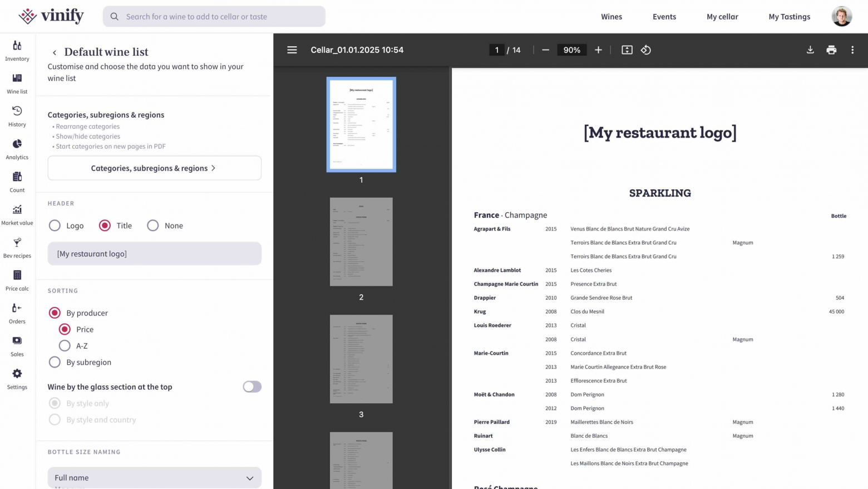
Task: Open the vinify home logo
Action: click(51, 16)
